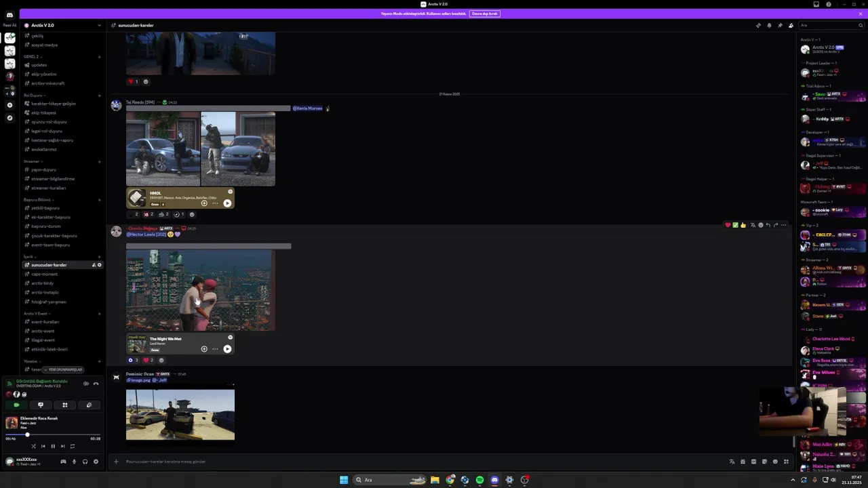Toggle the member list icon

791,25
